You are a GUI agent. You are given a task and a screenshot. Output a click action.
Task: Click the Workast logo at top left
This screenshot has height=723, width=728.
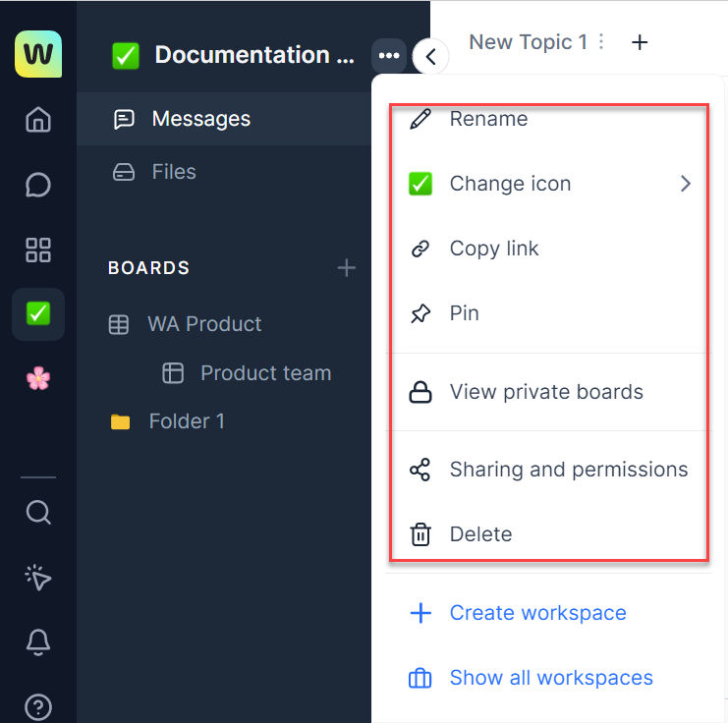tap(38, 54)
